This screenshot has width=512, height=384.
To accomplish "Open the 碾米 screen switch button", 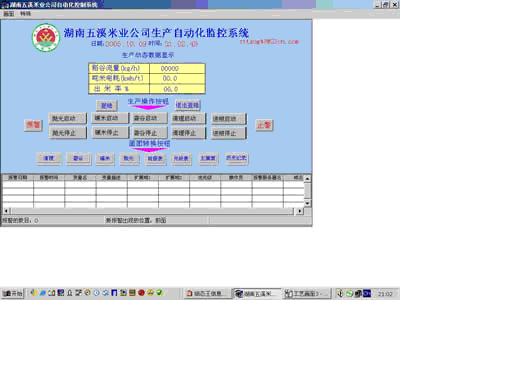I will click(x=105, y=158).
